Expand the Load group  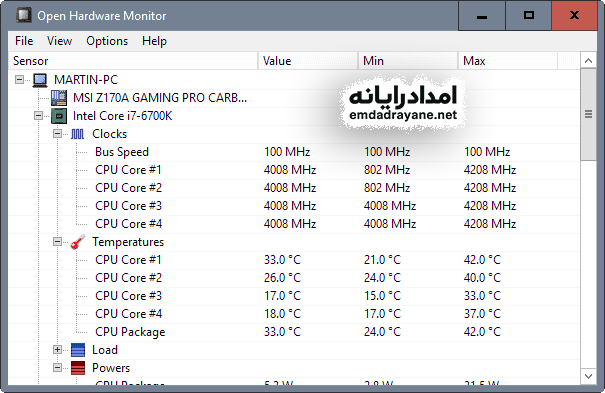pos(57,350)
